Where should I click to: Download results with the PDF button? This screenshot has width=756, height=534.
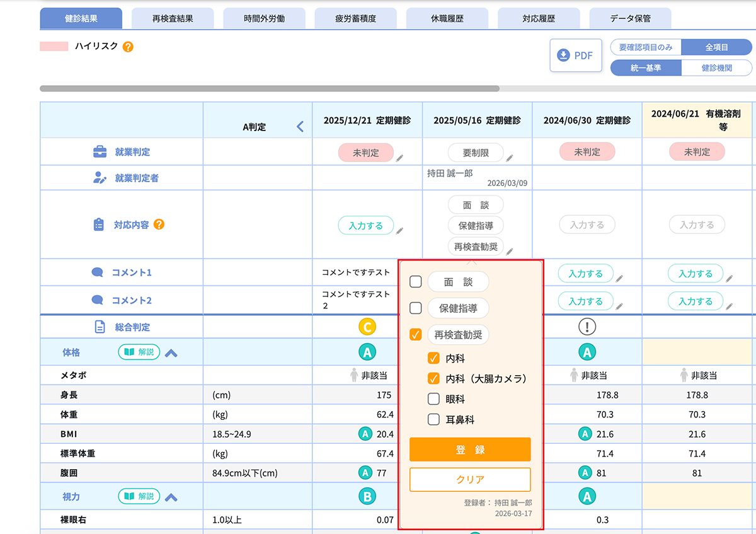[x=575, y=55]
